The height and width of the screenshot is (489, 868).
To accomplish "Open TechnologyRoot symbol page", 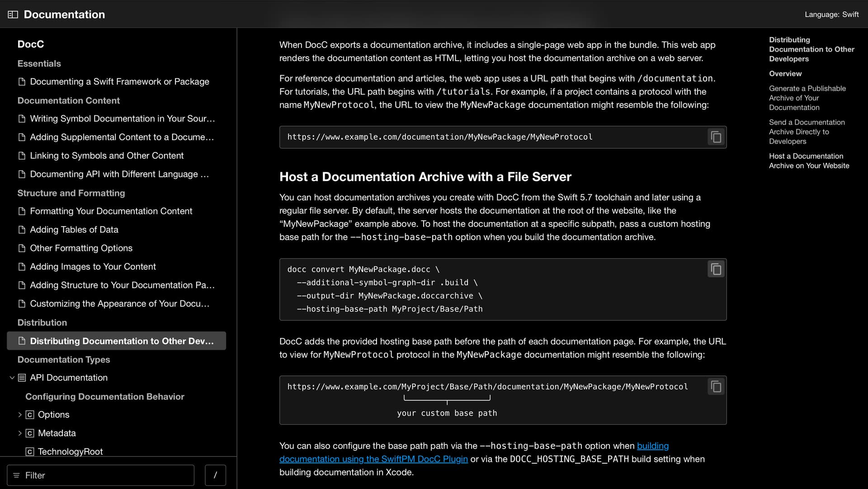I will coord(70,451).
